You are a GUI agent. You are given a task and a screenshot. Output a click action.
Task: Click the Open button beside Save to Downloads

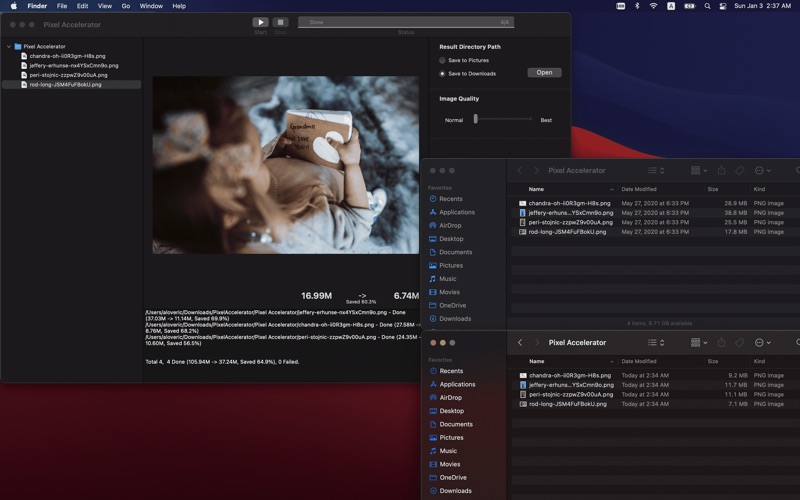(544, 73)
